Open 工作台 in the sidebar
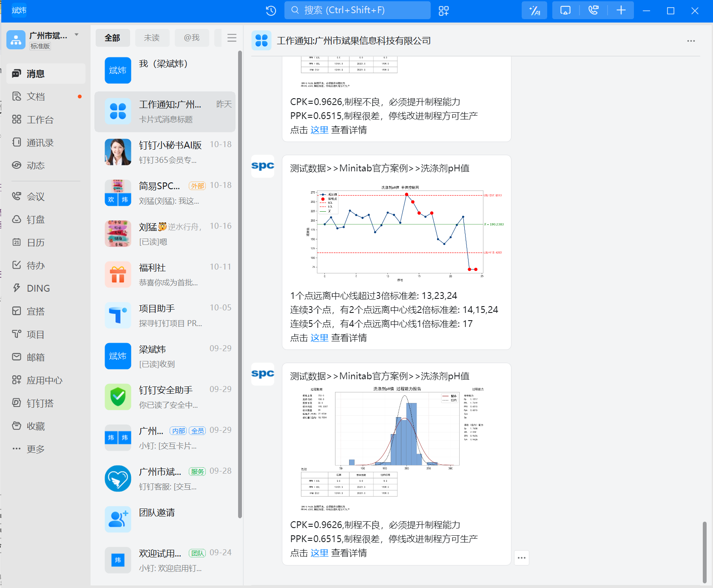713x588 pixels. (46, 119)
